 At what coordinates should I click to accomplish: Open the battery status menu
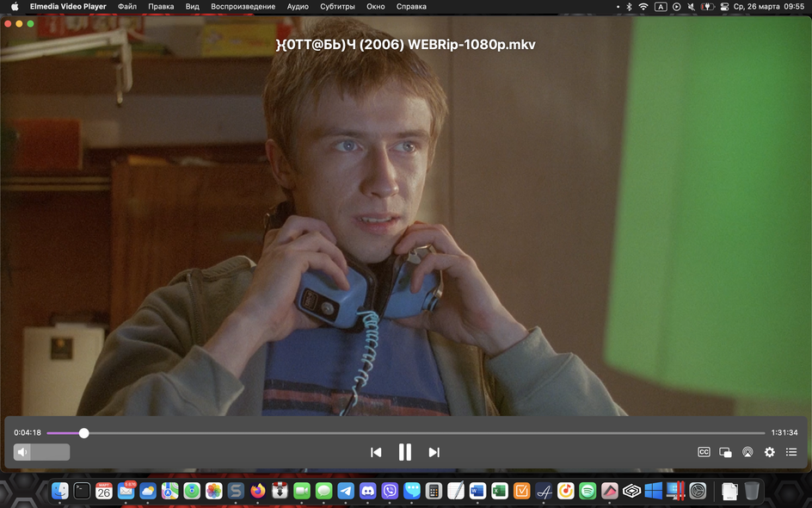point(707,7)
